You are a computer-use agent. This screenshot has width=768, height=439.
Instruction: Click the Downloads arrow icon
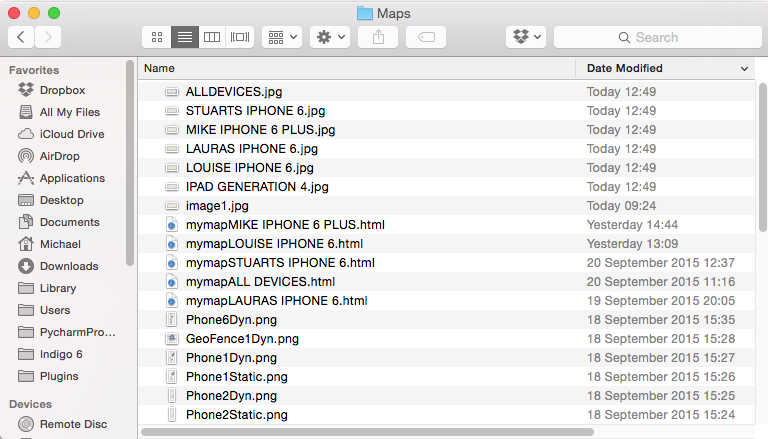[x=26, y=266]
